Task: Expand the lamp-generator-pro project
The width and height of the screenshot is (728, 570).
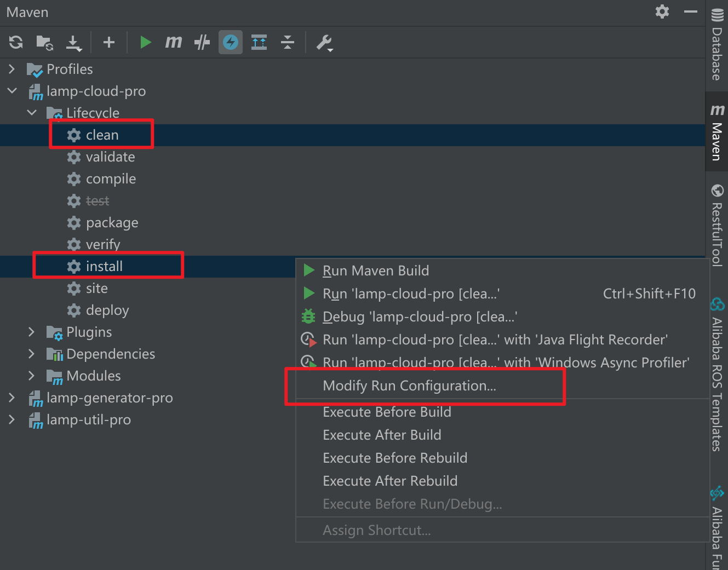Action: coord(12,398)
